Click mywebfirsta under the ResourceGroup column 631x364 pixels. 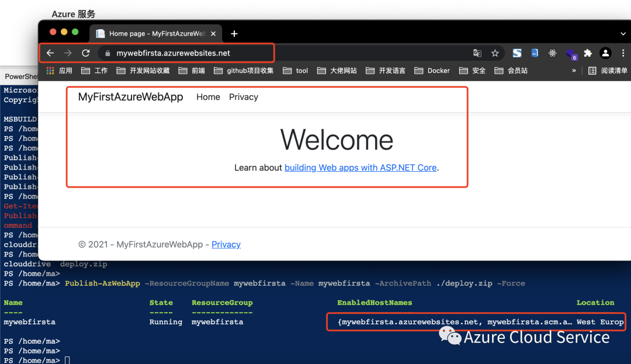(x=217, y=322)
